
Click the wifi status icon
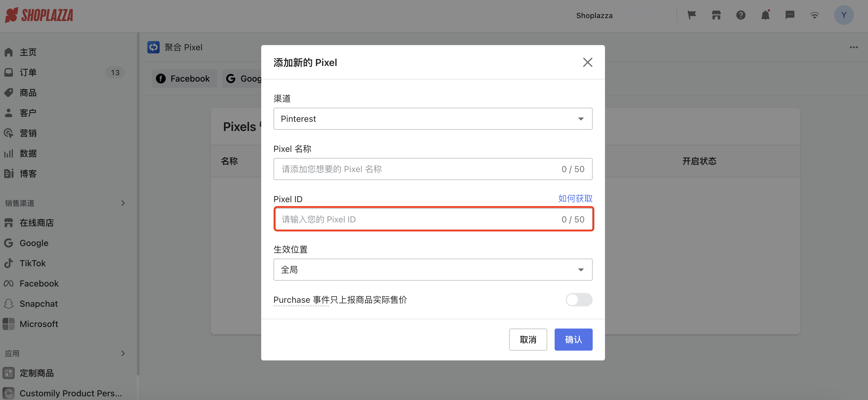click(814, 15)
